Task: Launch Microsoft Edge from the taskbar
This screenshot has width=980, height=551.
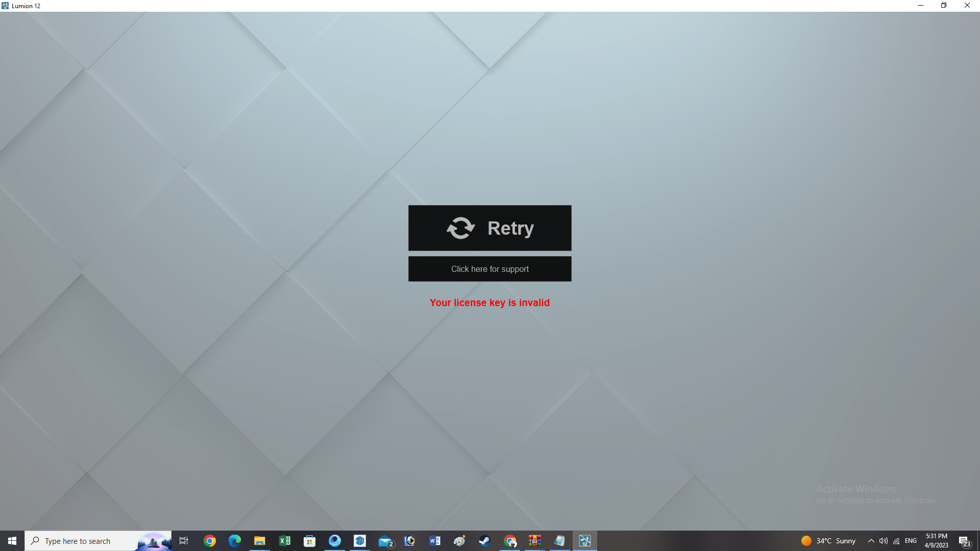Action: pos(235,541)
